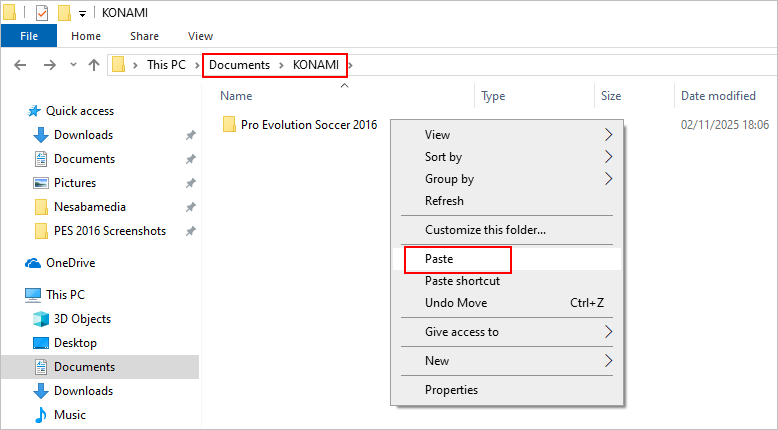Click the properties checkmark icon in title bar

[x=41, y=14]
